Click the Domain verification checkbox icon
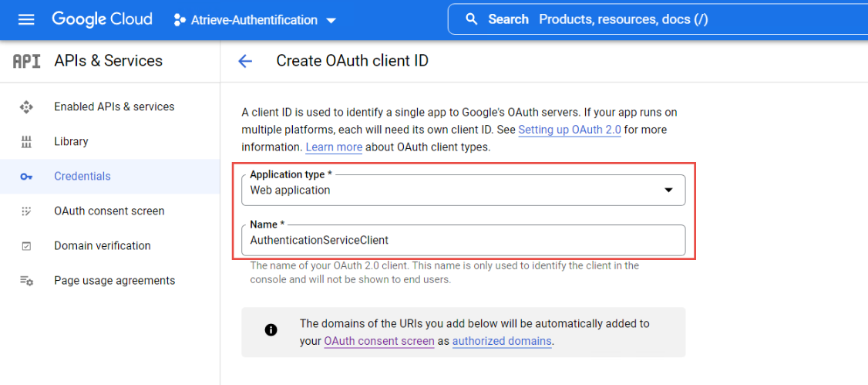This screenshot has width=868, height=385. coord(26,246)
